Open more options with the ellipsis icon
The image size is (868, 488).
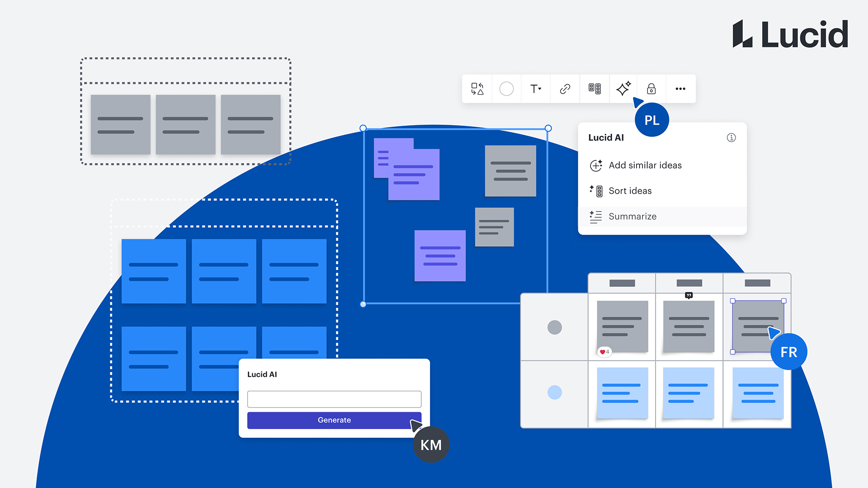click(680, 89)
